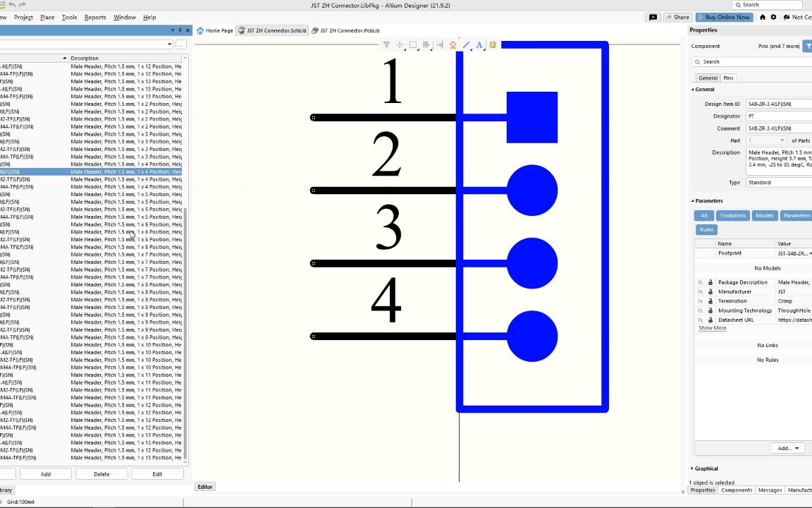
Task: Open the component Type dropdown
Action: pos(779,183)
